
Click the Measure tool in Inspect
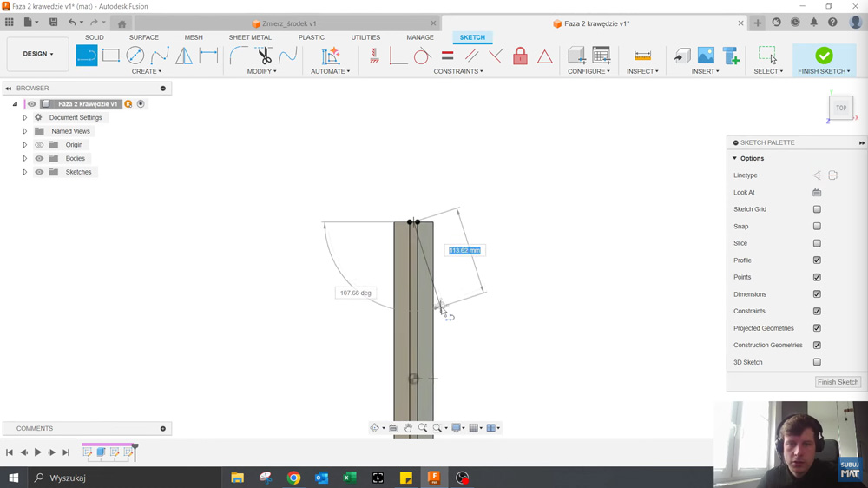(x=642, y=56)
